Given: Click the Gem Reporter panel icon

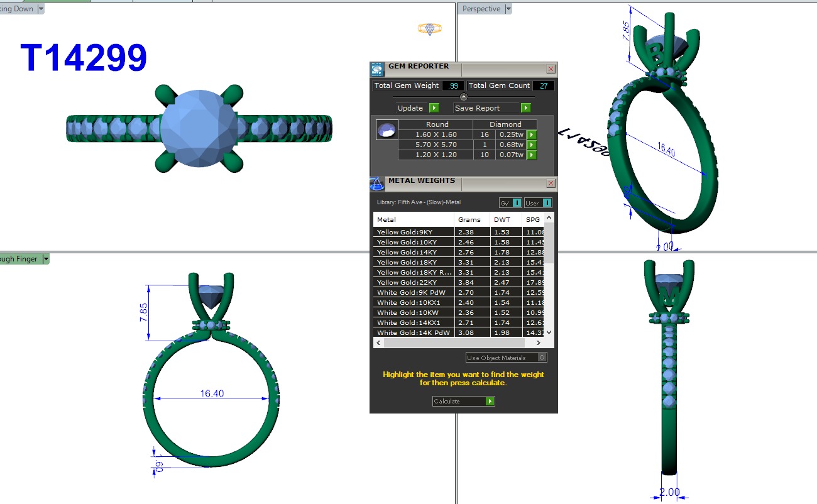Looking at the screenshot, I should 377,69.
